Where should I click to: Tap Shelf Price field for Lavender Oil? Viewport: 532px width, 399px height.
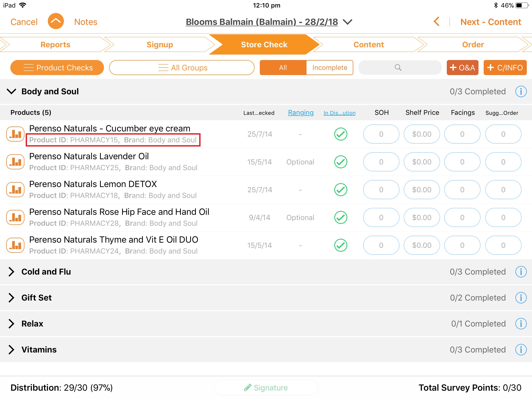(422, 162)
